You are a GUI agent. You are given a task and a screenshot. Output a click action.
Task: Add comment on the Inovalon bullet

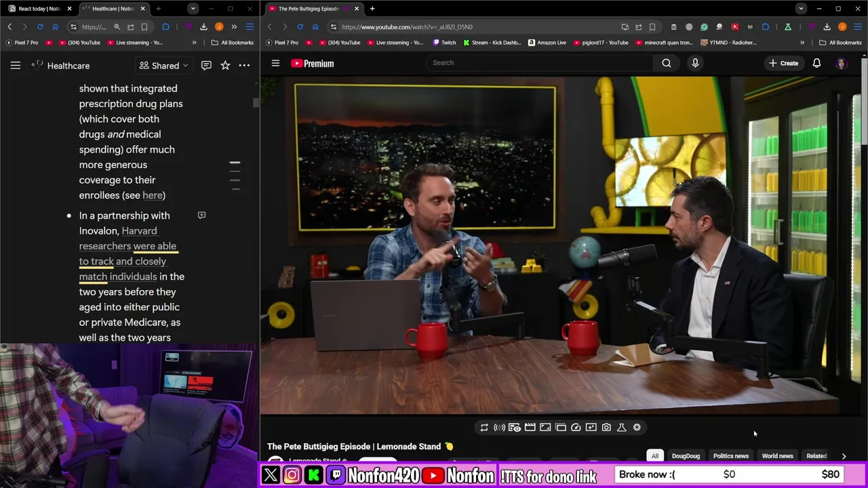pos(201,215)
